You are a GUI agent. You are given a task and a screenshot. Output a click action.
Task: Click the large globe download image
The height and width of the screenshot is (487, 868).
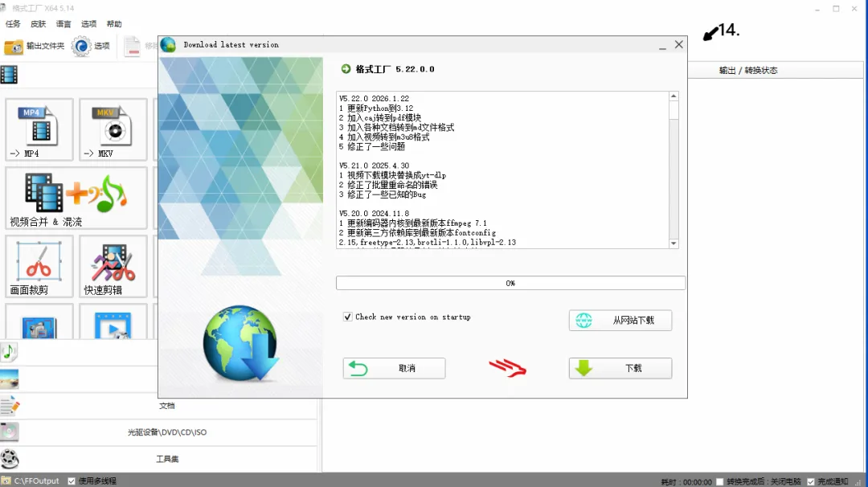241,343
